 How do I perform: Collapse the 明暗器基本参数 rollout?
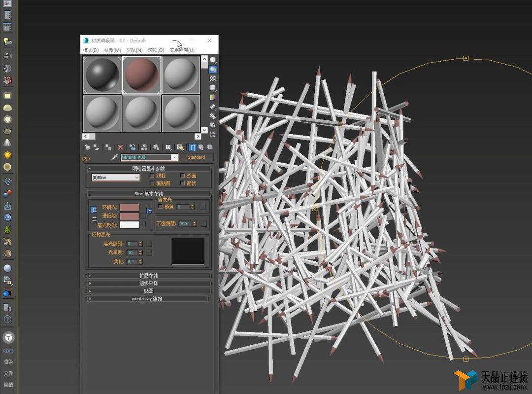tap(149, 168)
